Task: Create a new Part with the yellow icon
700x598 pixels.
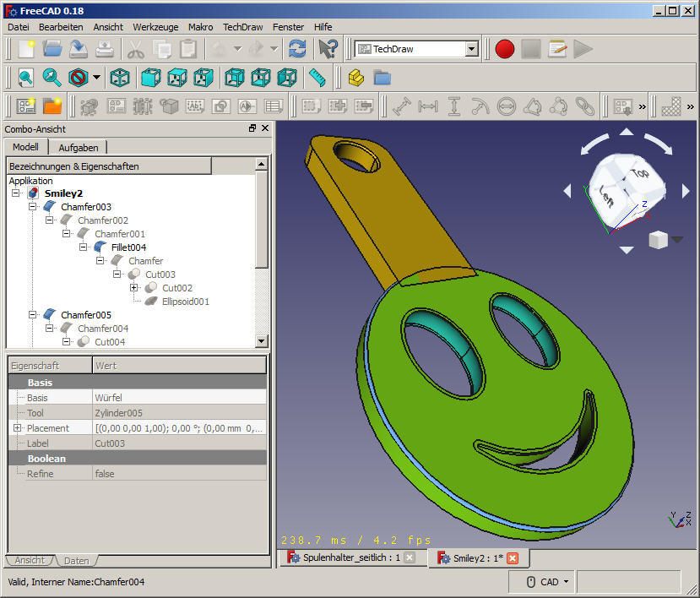Action: [x=355, y=79]
